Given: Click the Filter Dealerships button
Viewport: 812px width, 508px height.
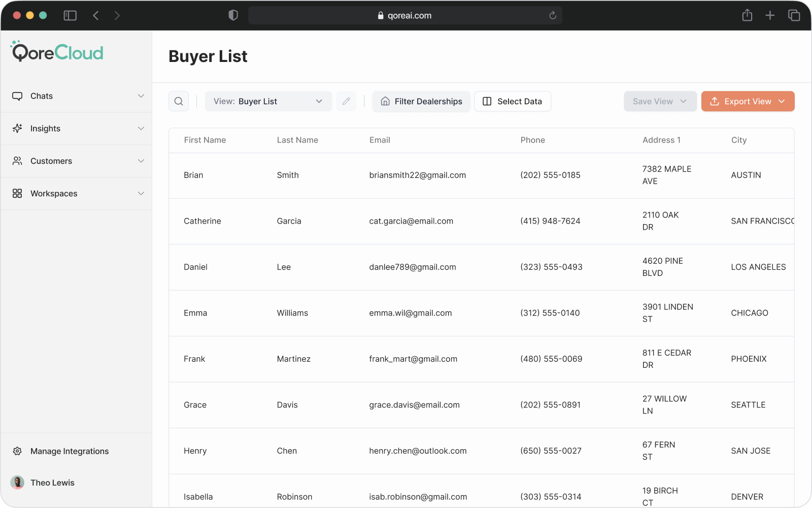Looking at the screenshot, I should coord(421,101).
